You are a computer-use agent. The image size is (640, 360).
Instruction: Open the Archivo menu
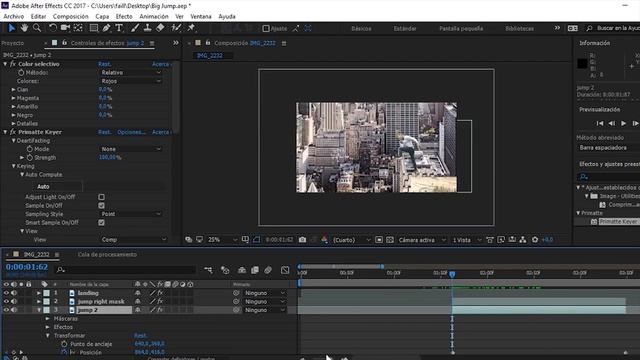(13, 16)
